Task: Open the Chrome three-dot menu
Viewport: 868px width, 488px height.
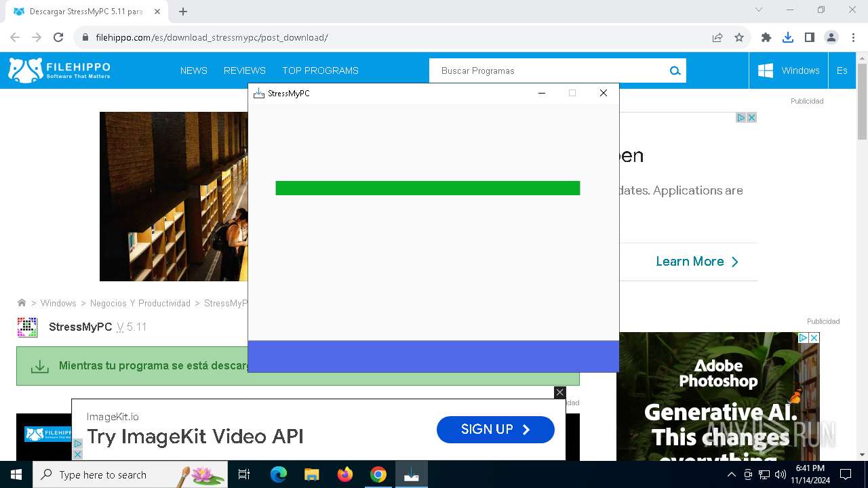Action: (853, 37)
